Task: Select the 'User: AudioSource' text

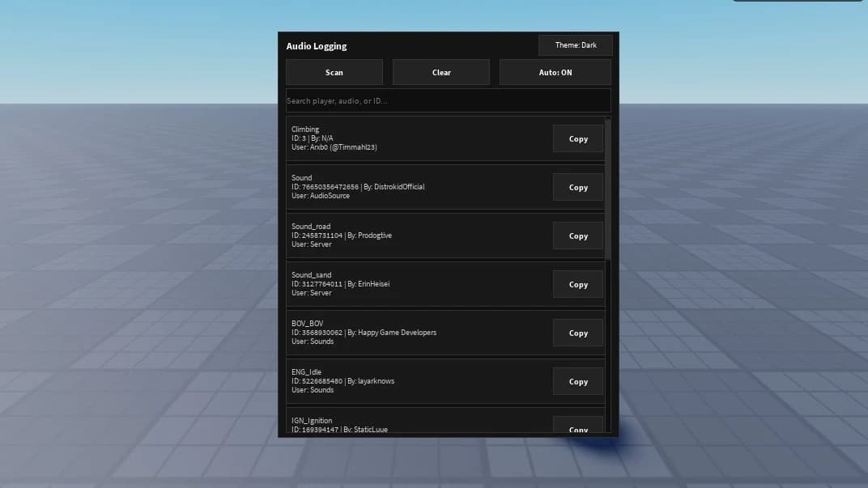Action: (x=321, y=196)
